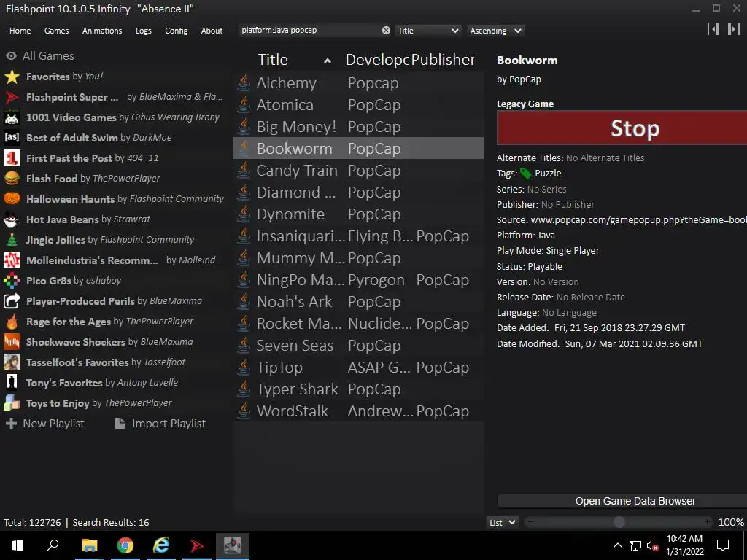Click the Flashpoint launcher taskbar icon

197,545
